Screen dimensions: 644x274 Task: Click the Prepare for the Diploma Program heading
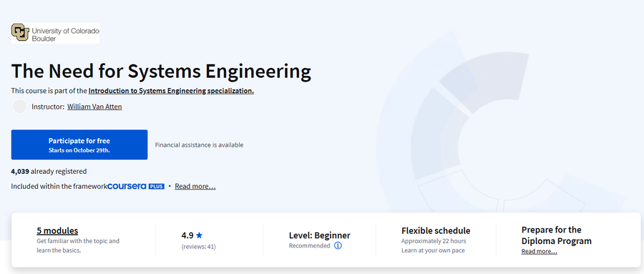(557, 235)
